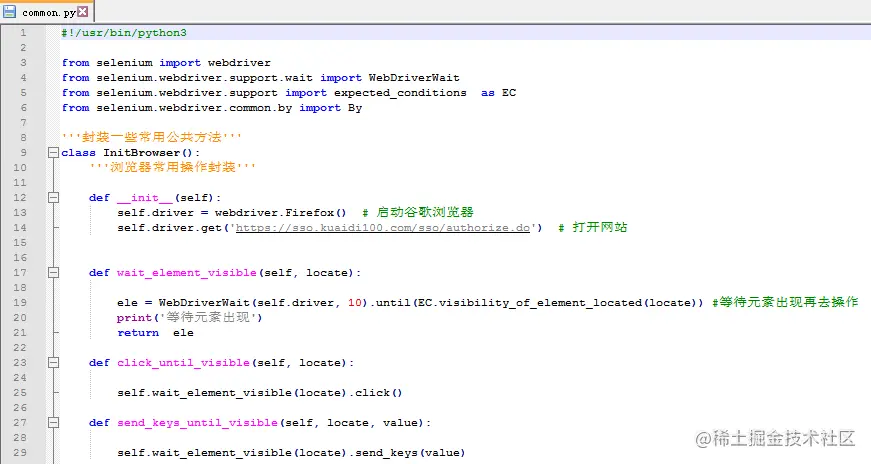Click the wait_element_visible function name in its definition
This screenshot has width=871, height=464.
pyautogui.click(x=187, y=272)
